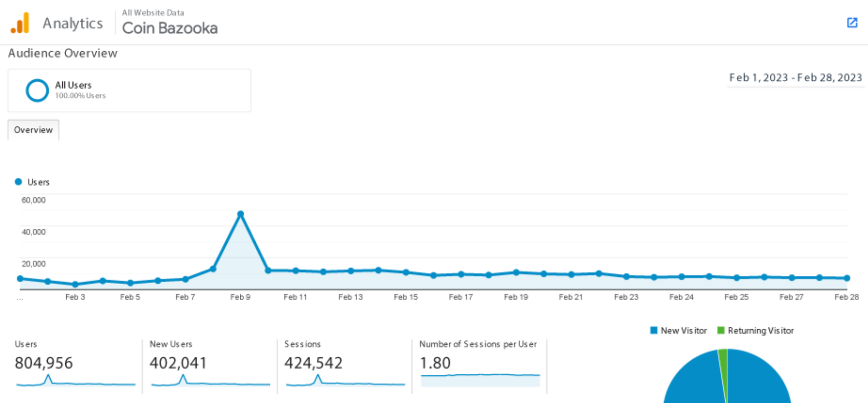Click the Returning Visitor green legend swatch
The width and height of the screenshot is (868, 403).
click(721, 330)
